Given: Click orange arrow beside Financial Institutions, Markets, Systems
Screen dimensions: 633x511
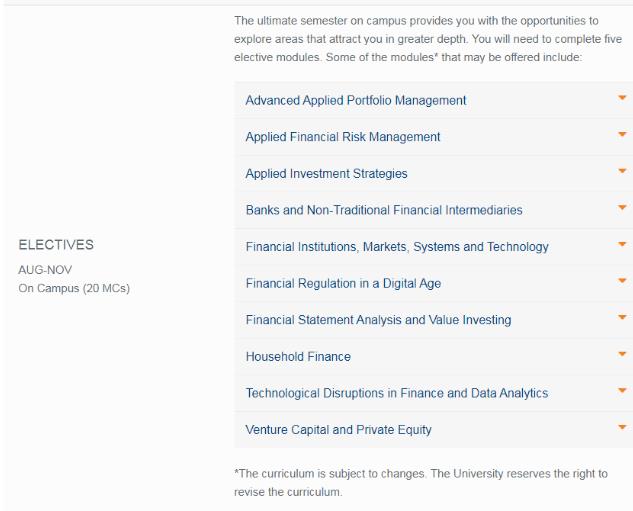Looking at the screenshot, I should (x=622, y=244).
